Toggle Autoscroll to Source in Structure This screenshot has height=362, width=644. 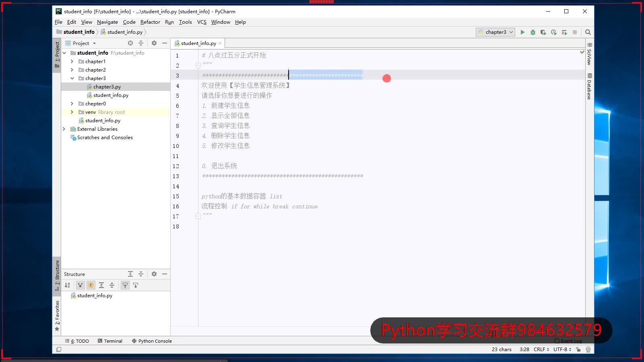(125, 285)
